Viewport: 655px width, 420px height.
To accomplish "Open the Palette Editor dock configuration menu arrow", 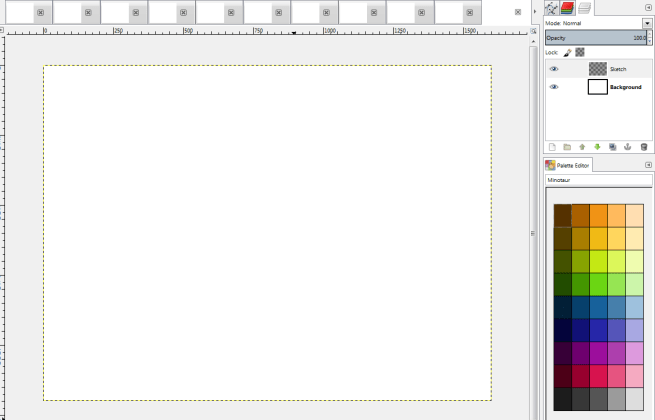I will (x=648, y=165).
